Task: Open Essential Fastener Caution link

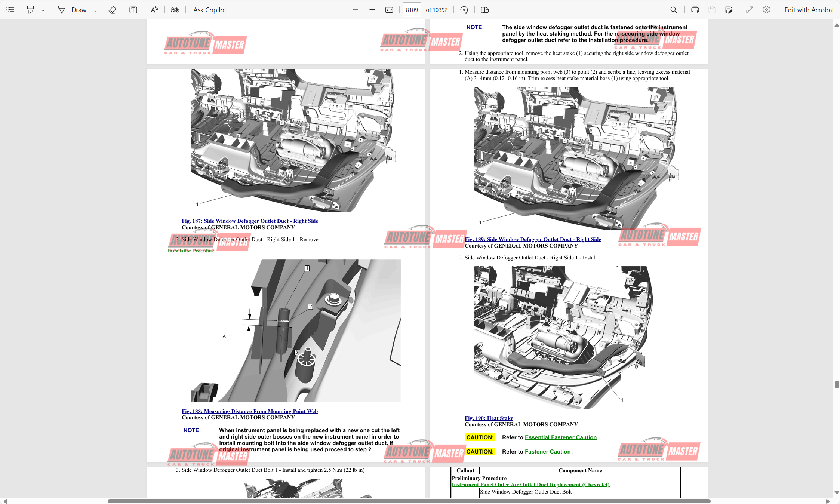Action: click(560, 437)
